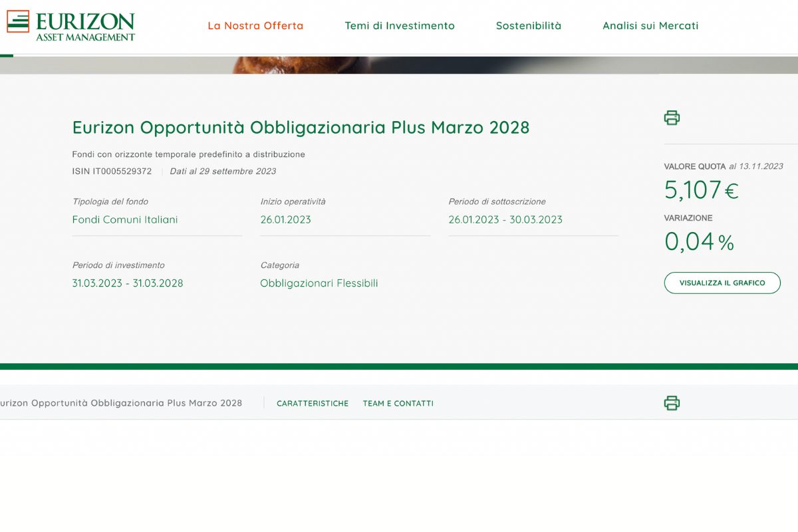
Task: Go to the Sostenibilità section
Action: click(529, 26)
